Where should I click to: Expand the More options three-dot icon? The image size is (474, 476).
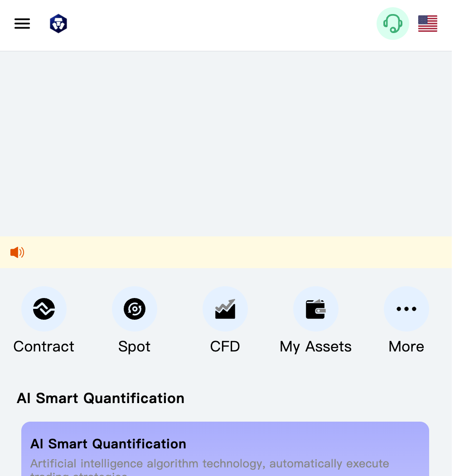coord(406,309)
